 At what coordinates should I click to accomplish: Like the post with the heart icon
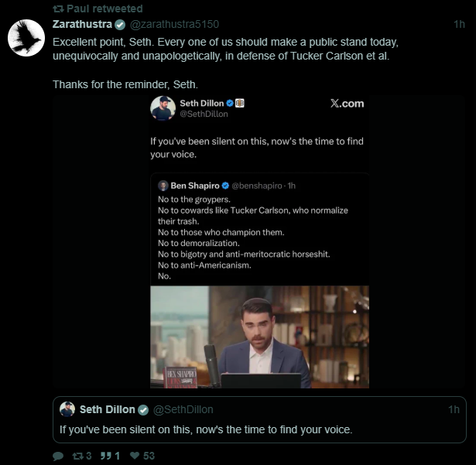point(135,456)
